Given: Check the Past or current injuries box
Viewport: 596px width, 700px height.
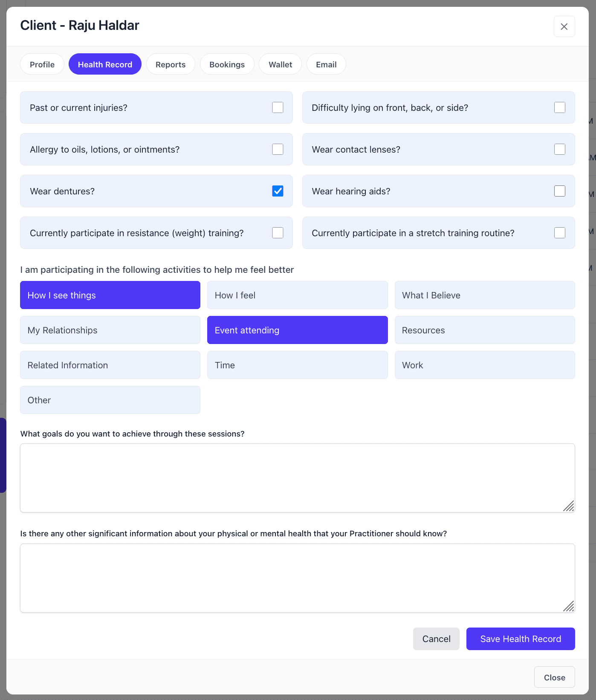Looking at the screenshot, I should [x=278, y=107].
